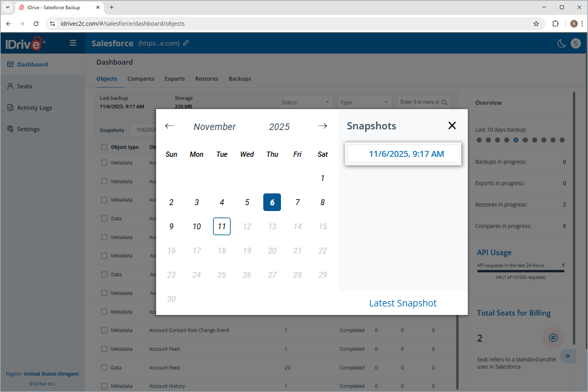Switch to the Exports tab

(x=174, y=79)
